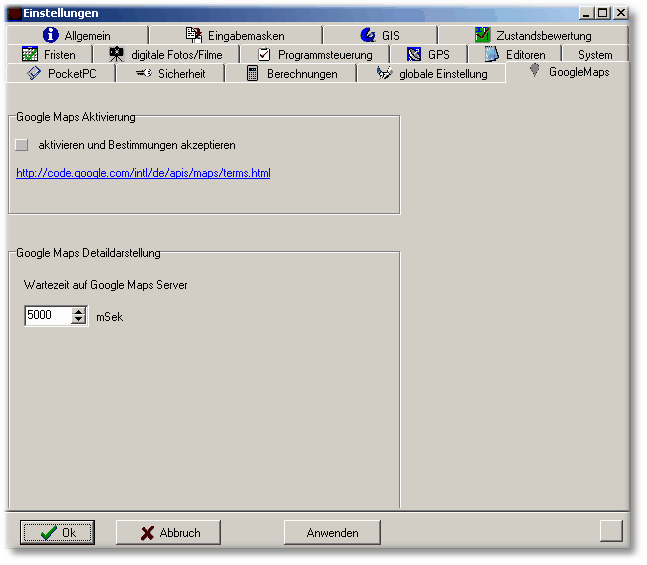This screenshot has height=565, width=647.
Task: Open the globale Einstellung tab
Action: (x=442, y=73)
